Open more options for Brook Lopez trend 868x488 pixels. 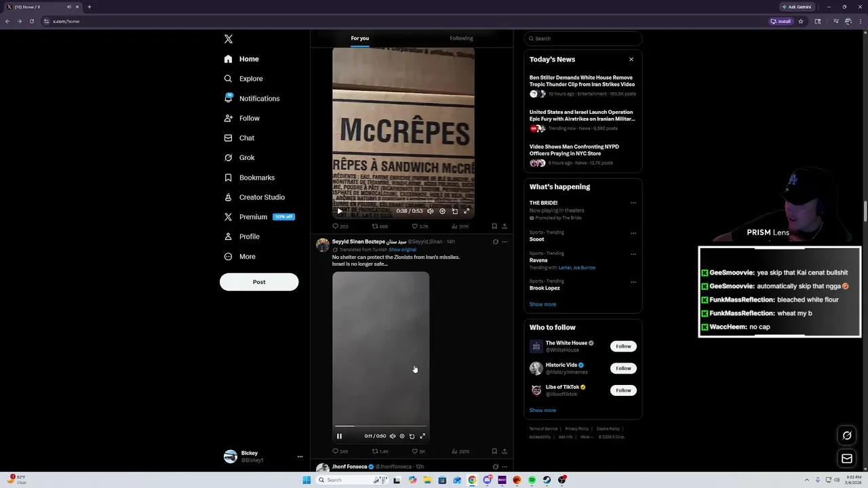633,282
